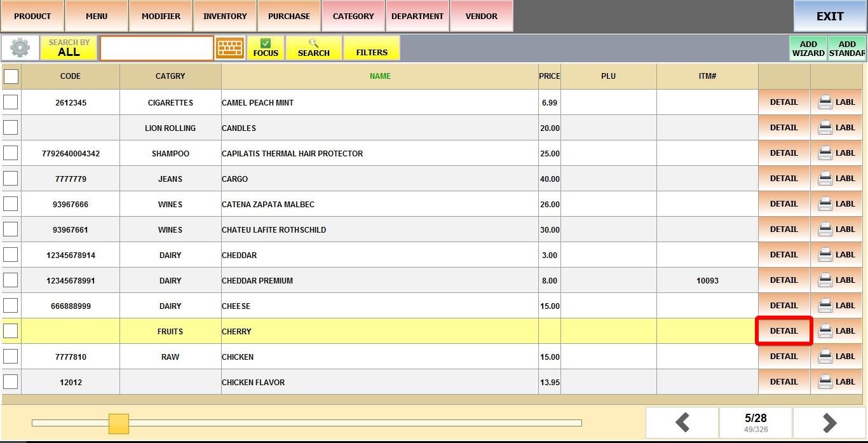Switch to the Inventory tab
The width and height of the screenshot is (868, 443).
coord(225,16)
